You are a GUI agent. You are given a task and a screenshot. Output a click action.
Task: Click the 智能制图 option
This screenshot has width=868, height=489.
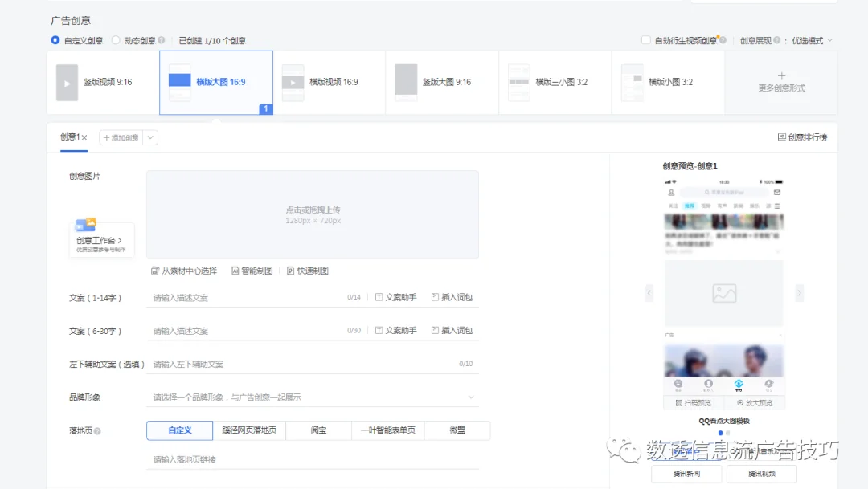tap(252, 271)
